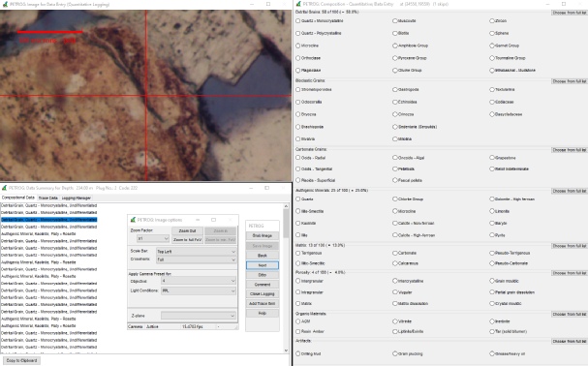Add a Comment via Comment button
This screenshot has width=588, height=366.
[263, 285]
